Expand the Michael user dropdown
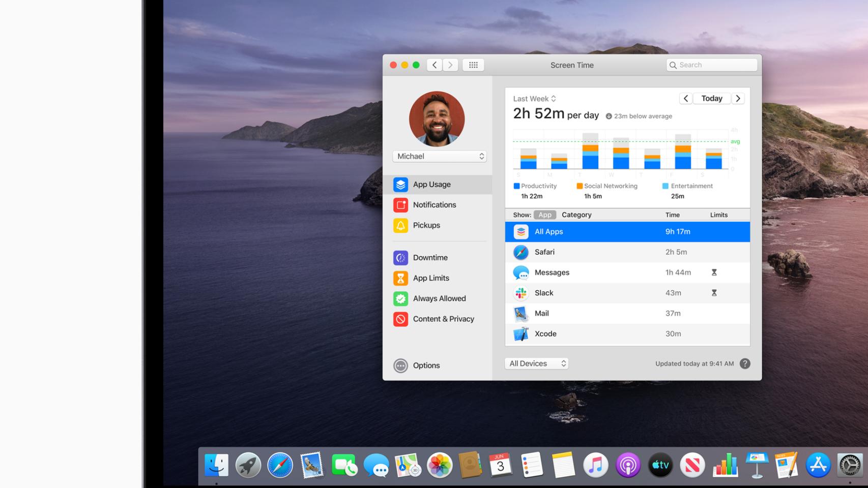868x488 pixels. click(x=440, y=157)
